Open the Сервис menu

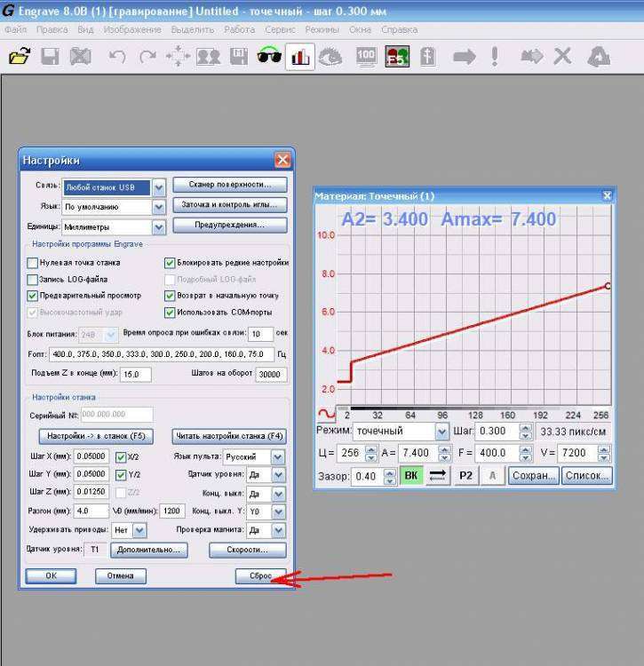pyautogui.click(x=280, y=29)
